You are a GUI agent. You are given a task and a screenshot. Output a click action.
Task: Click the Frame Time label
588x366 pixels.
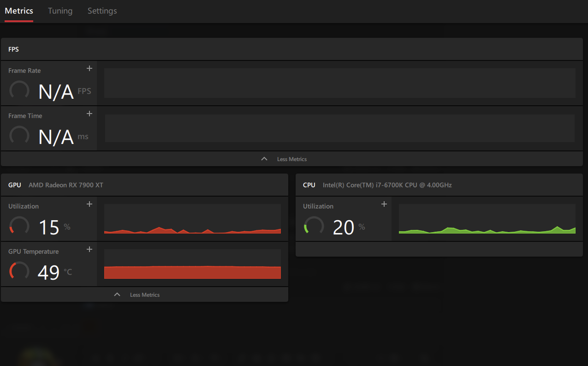point(25,116)
